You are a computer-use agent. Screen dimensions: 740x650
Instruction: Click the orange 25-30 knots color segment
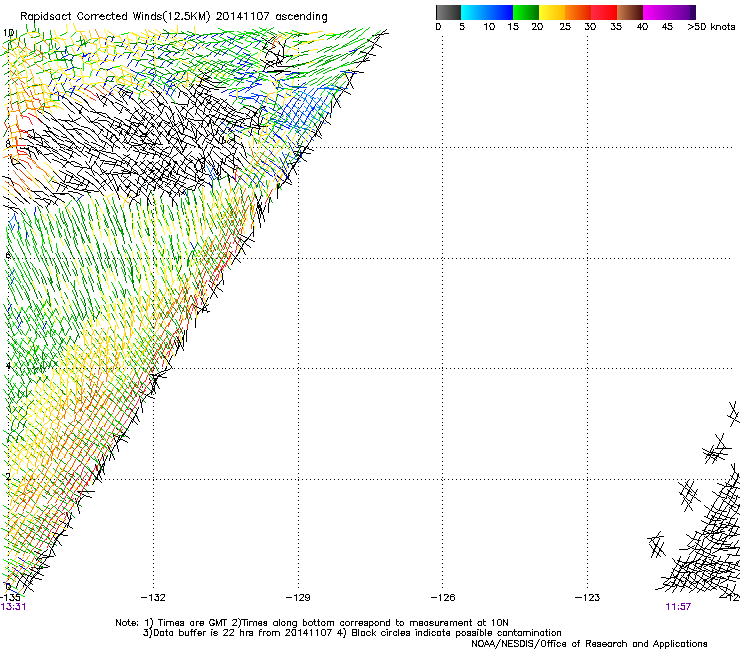(578, 12)
